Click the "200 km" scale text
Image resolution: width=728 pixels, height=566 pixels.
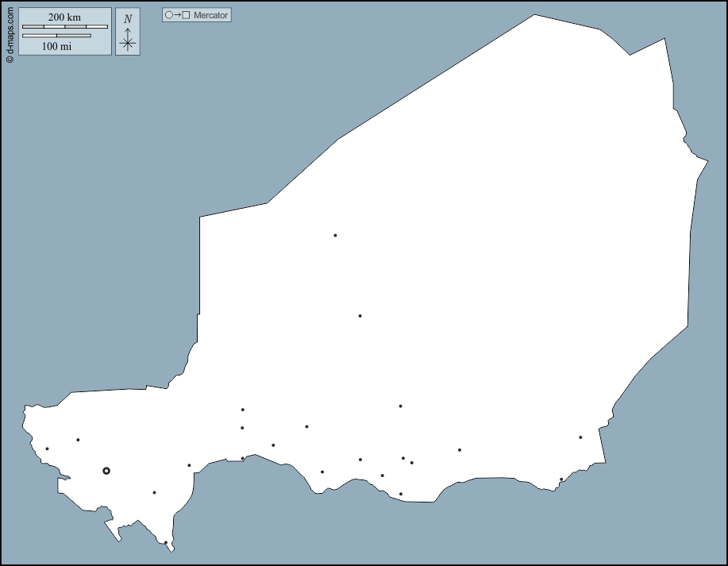click(64, 17)
